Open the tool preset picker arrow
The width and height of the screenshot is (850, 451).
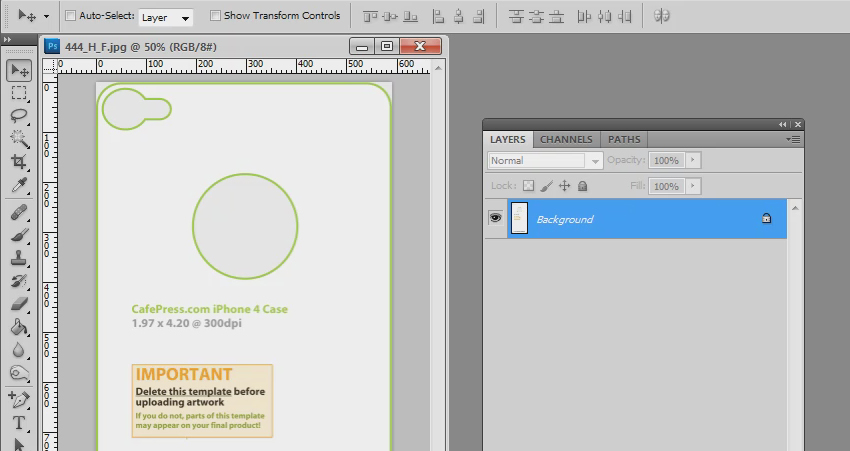(46, 16)
